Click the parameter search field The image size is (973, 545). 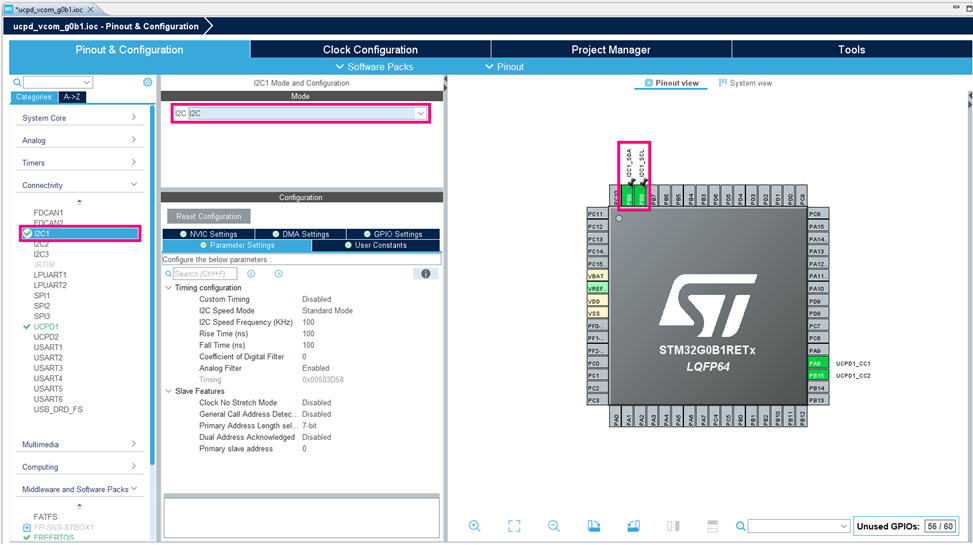pyautogui.click(x=205, y=274)
